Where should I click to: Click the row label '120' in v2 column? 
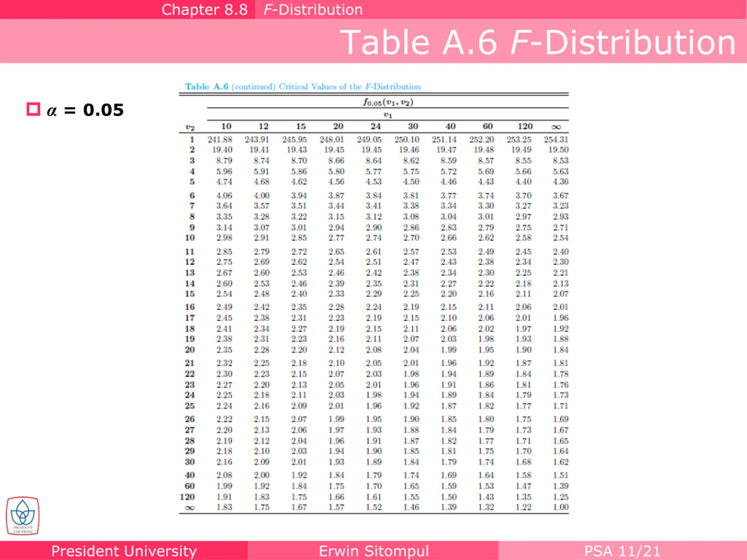click(x=187, y=497)
